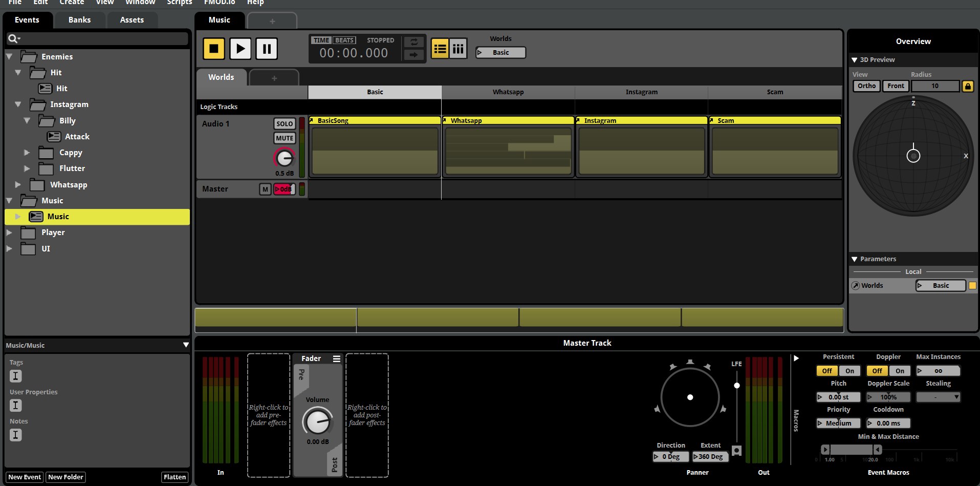Select the Attack event icon
The image size is (980, 486).
[x=54, y=137]
